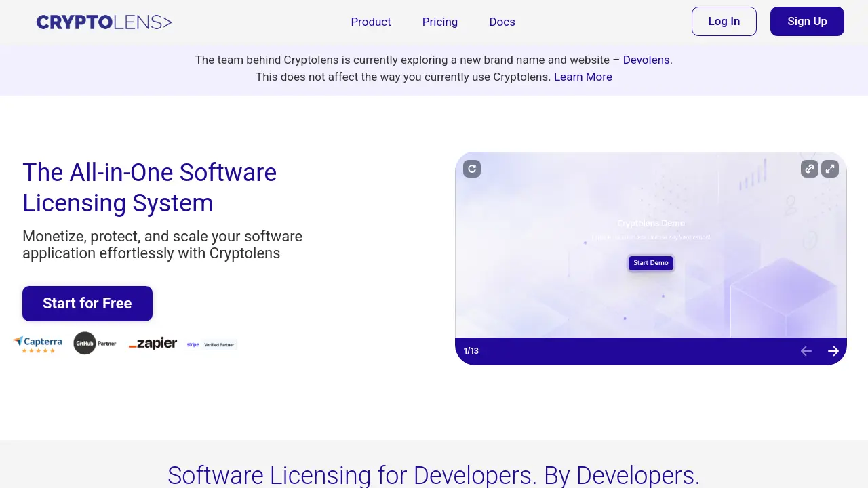This screenshot has height=488, width=868.
Task: Open the Docs page
Action: click(x=502, y=22)
